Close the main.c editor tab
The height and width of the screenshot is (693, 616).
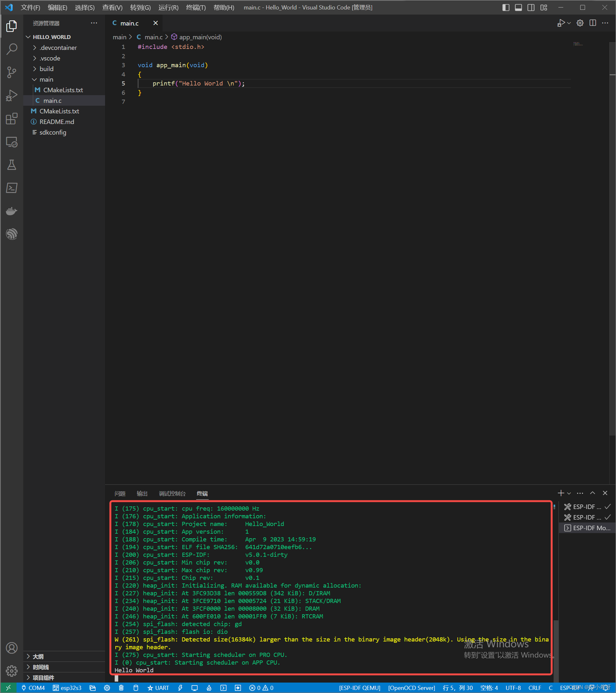click(155, 23)
